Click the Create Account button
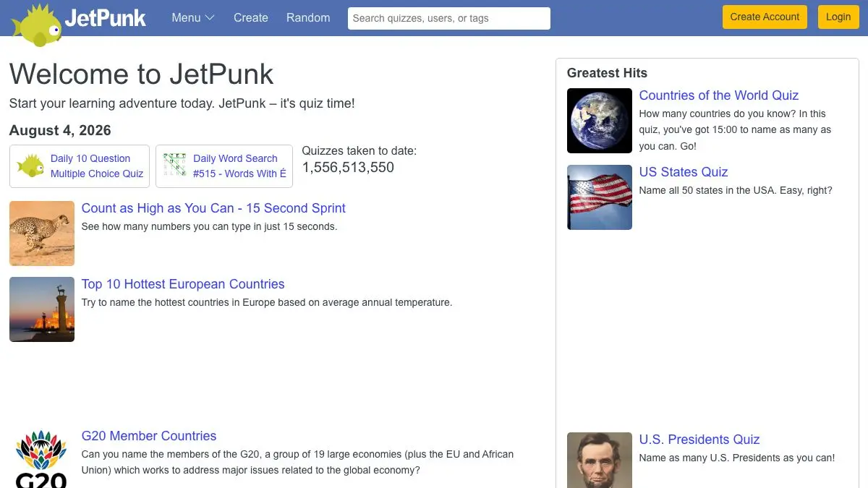868x488 pixels. [x=765, y=17]
